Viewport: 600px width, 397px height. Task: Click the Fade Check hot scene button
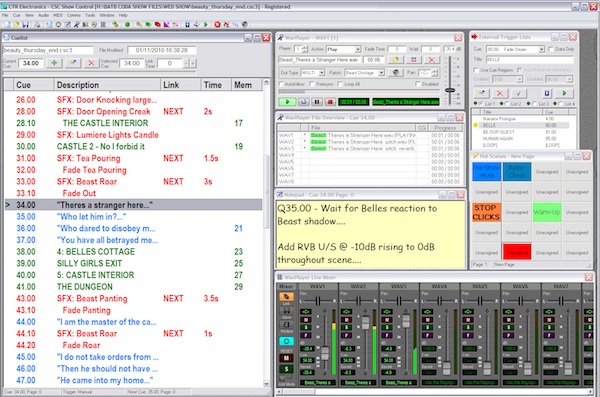[517, 172]
